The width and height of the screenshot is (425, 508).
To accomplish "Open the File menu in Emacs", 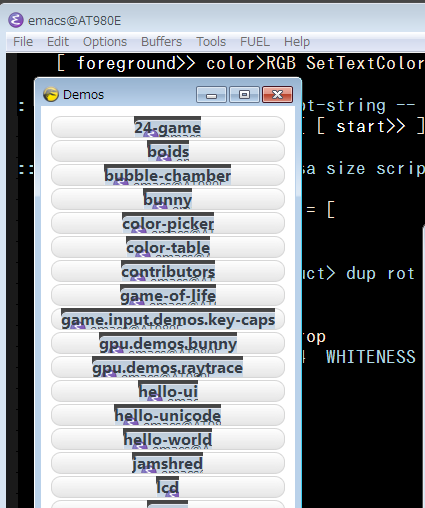I will coord(23,42).
